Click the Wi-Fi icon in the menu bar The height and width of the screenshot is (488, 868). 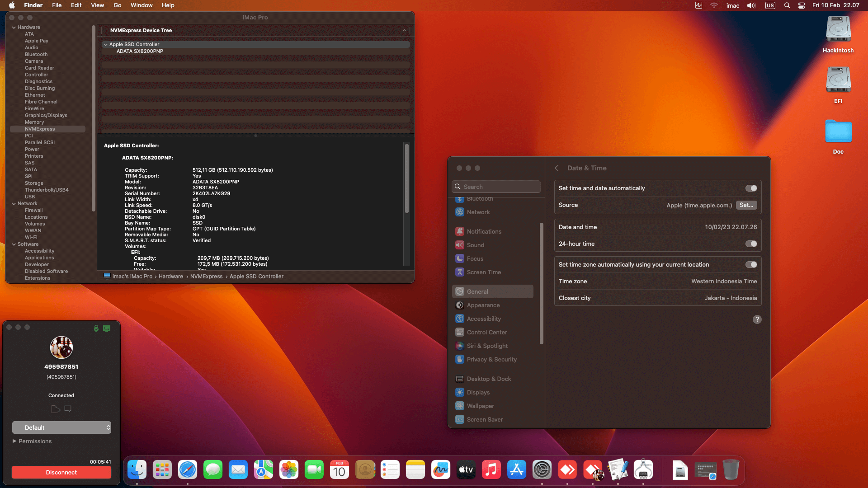click(714, 5)
